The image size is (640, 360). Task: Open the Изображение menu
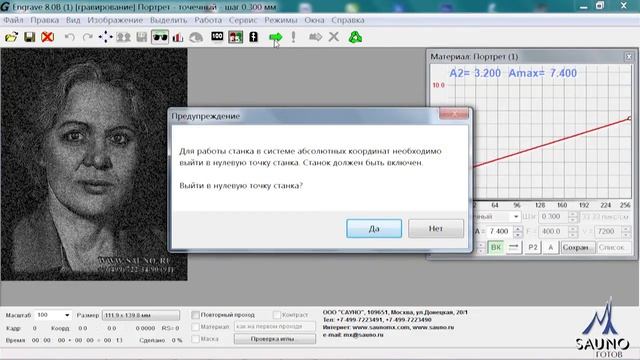(115, 20)
